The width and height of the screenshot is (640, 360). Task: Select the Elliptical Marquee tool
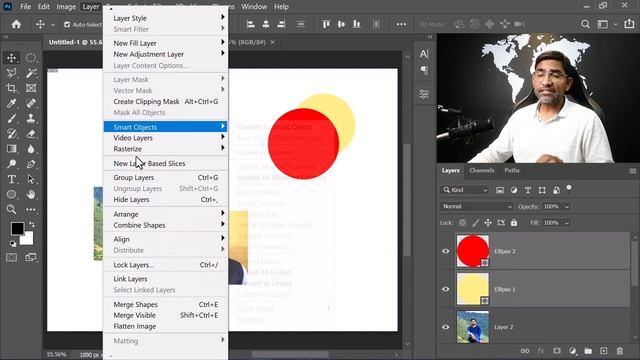coord(31,58)
